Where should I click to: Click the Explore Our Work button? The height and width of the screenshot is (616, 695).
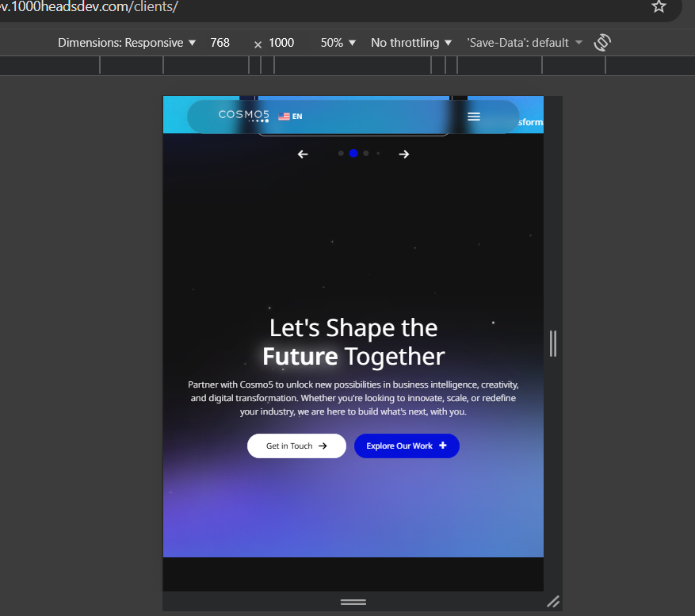tap(407, 446)
